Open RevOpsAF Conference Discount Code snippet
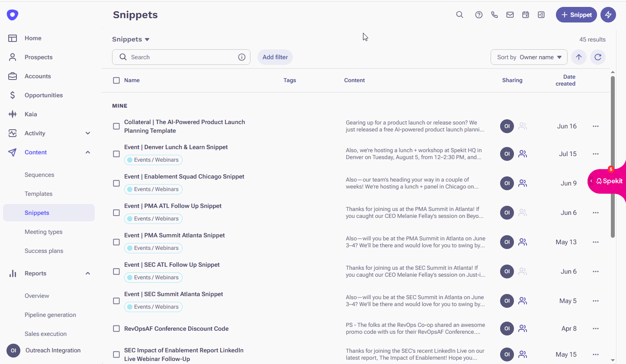This screenshot has width=626, height=364. pyautogui.click(x=176, y=329)
